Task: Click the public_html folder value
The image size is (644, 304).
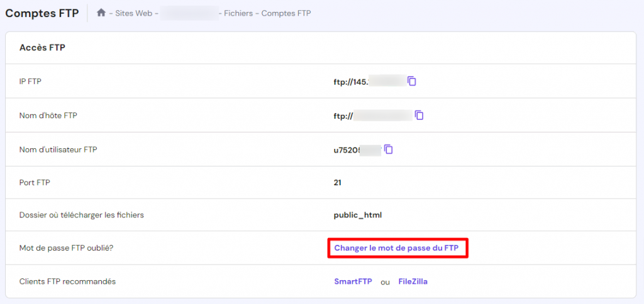Action: click(357, 215)
